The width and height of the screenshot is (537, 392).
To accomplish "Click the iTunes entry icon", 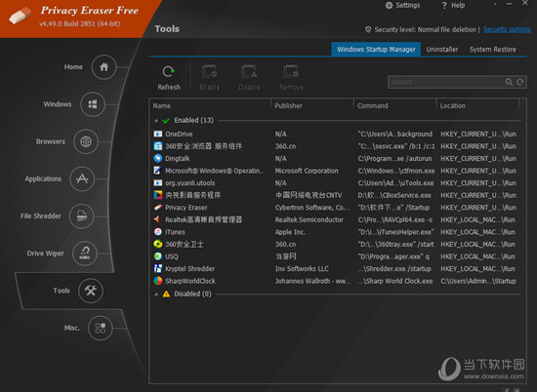I will pos(158,232).
